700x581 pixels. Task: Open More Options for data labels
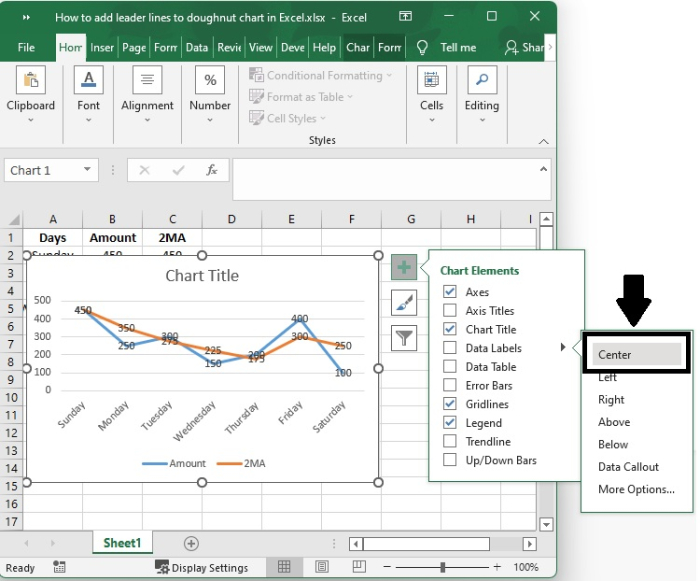pos(636,489)
